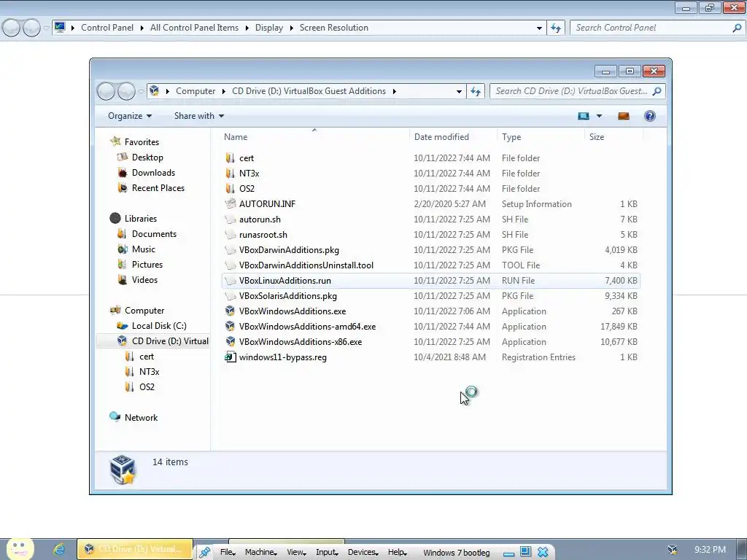Sort files by Date modified column
Viewport: 747px width, 560px height.
click(452, 136)
